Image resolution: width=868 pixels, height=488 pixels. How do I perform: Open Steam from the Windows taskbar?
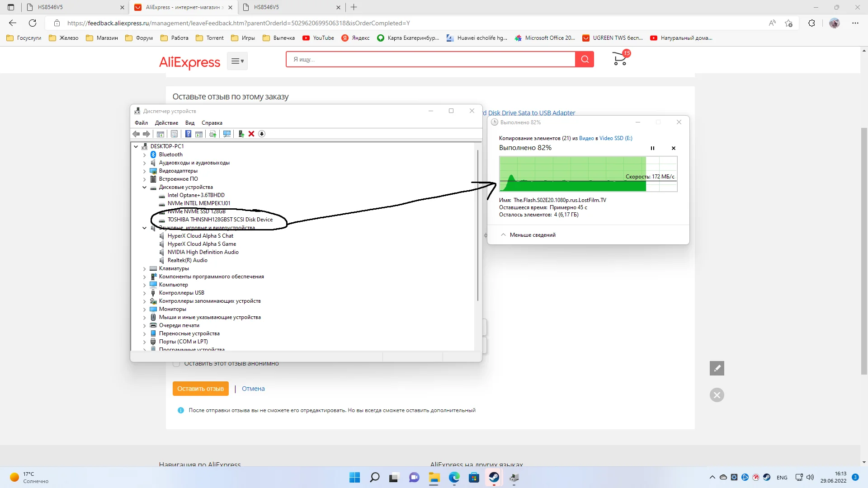pos(494,478)
